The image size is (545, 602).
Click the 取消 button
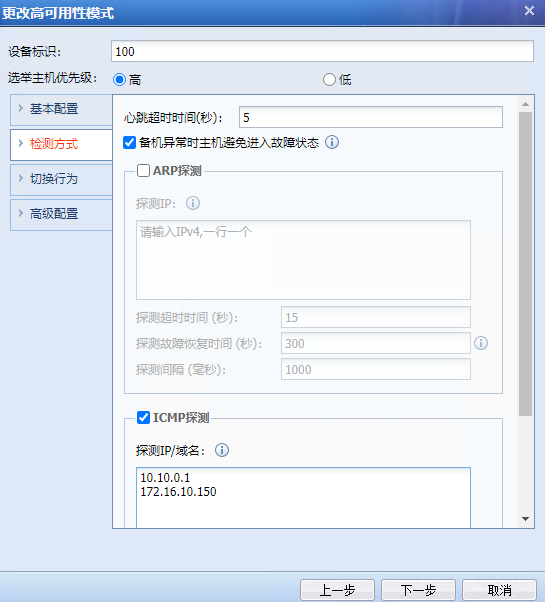pyautogui.click(x=499, y=590)
